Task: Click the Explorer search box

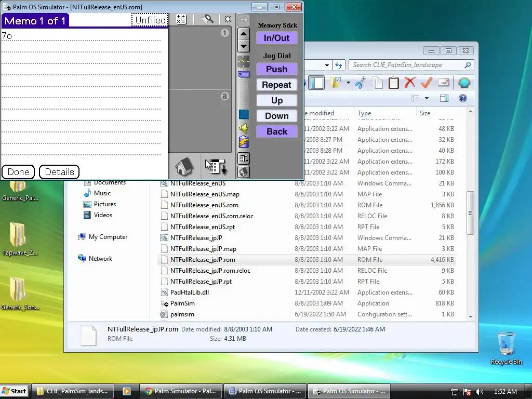Action: click(x=411, y=65)
